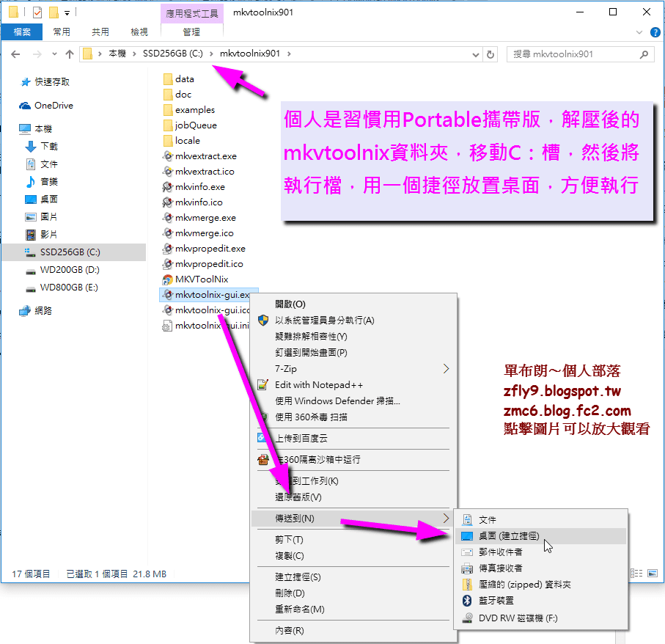Viewport: 665px width, 644px height.
Task: Open the data folder
Action: pos(179,79)
